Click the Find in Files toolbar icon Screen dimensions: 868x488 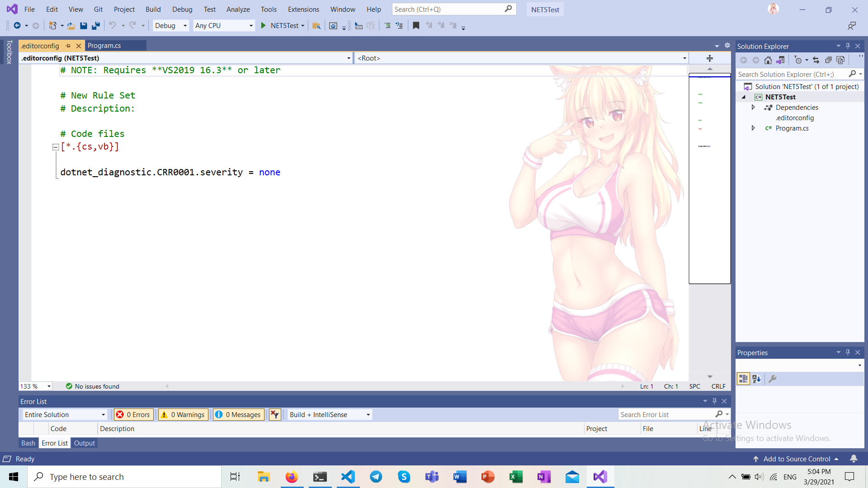[316, 26]
